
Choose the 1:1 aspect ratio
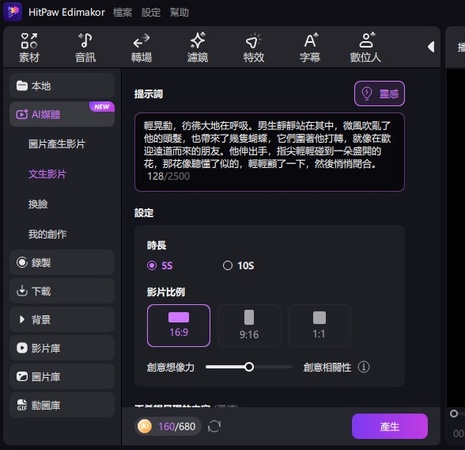click(319, 325)
